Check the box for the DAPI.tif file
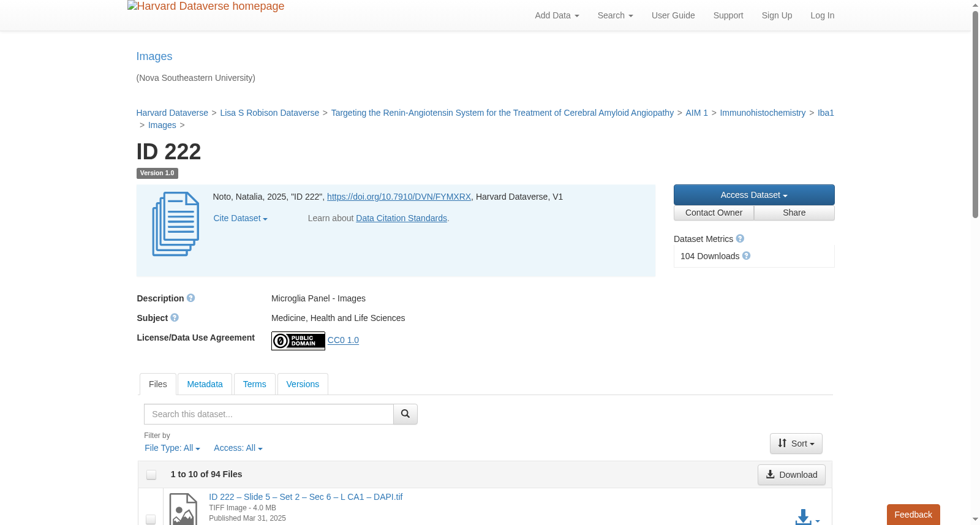 click(x=151, y=519)
